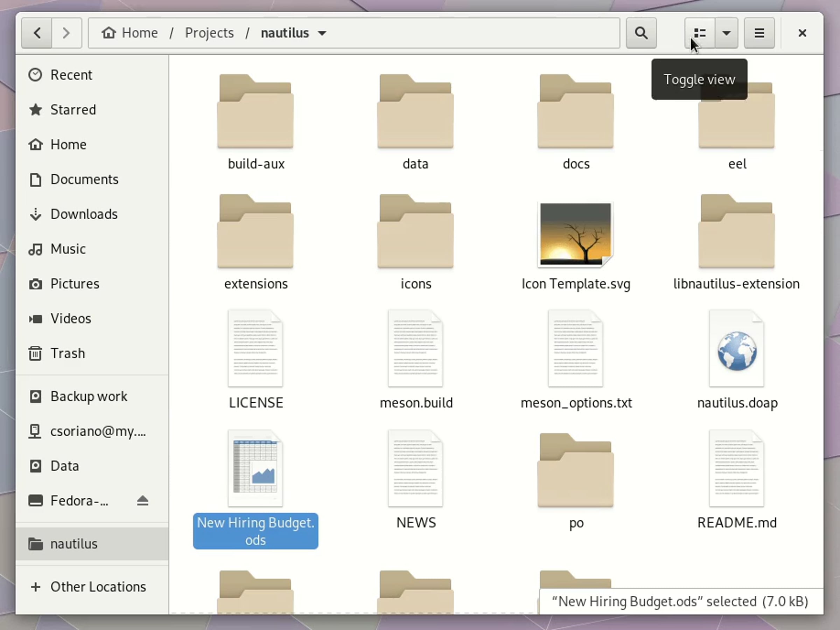The image size is (840, 630).
Task: Select the nautilus bookmark in sidebar
Action: click(92, 544)
